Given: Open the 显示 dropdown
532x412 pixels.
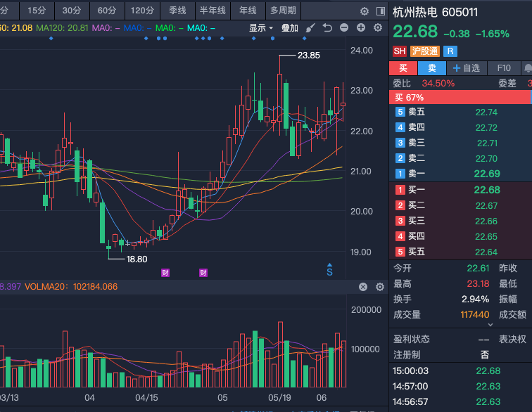Looking at the screenshot, I should coord(261,28).
